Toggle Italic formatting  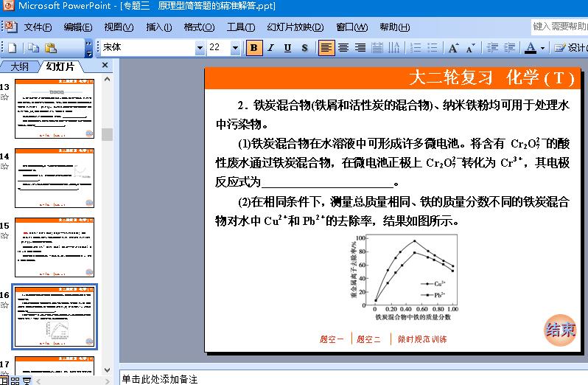point(270,48)
